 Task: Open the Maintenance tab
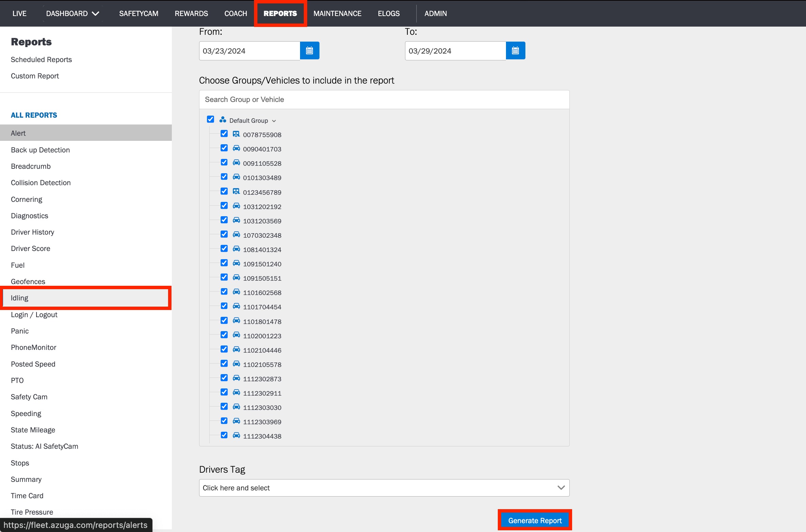[x=338, y=14]
